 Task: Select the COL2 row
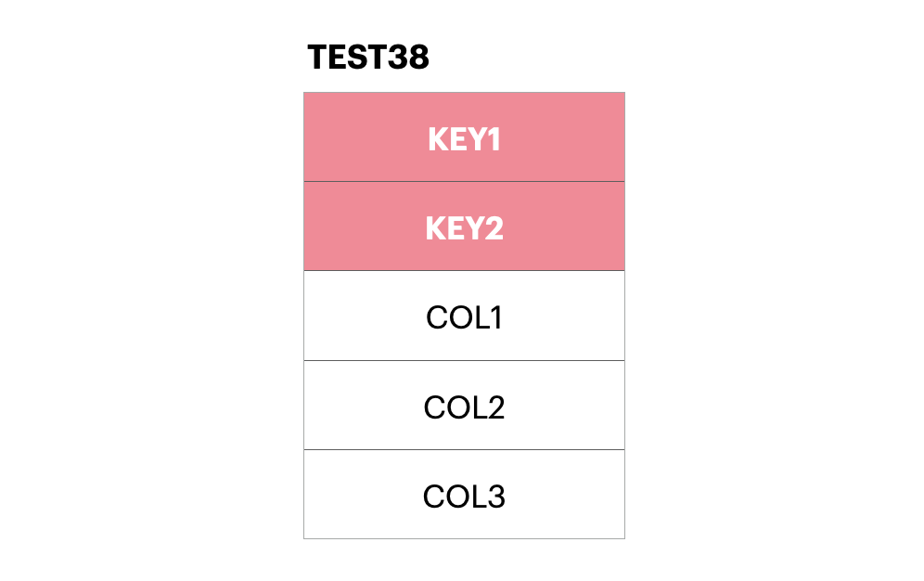click(x=464, y=407)
